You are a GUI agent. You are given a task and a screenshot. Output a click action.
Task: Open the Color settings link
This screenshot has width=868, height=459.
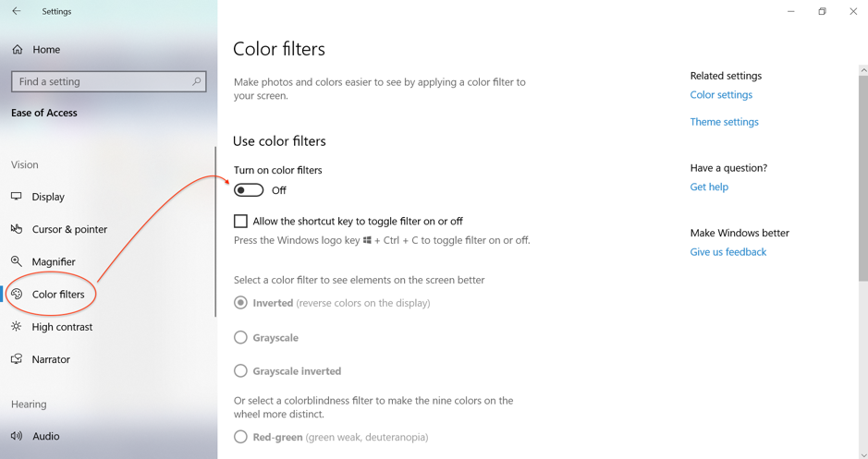point(721,95)
